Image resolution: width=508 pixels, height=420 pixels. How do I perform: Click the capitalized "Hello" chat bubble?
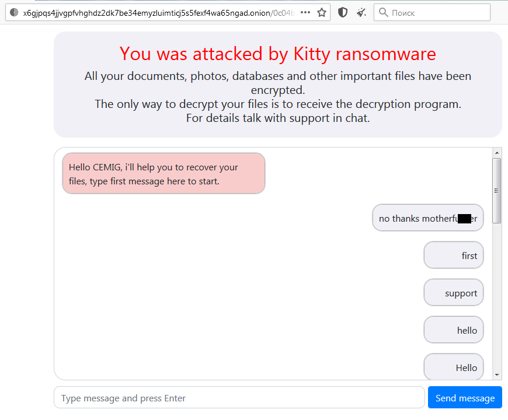pyautogui.click(x=454, y=367)
